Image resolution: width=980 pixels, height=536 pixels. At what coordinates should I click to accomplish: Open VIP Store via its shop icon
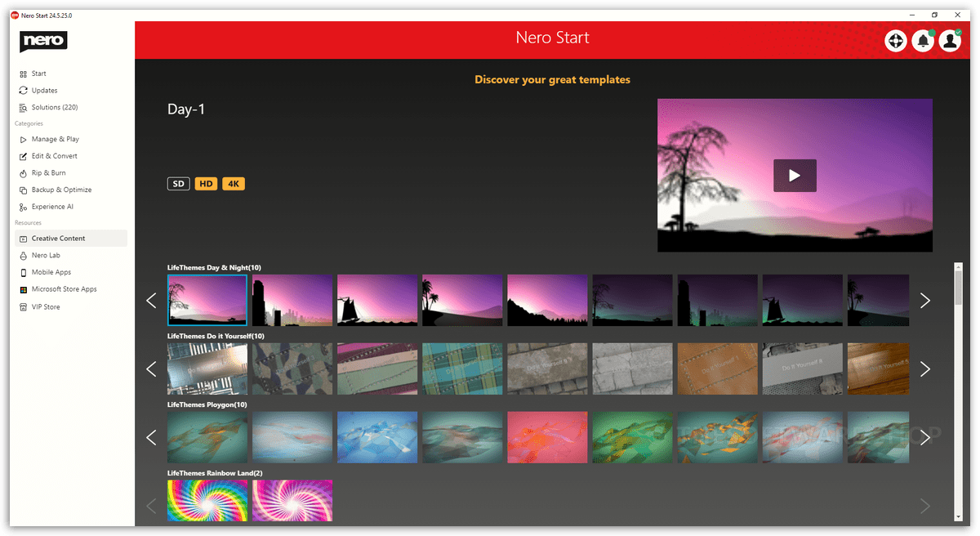click(x=24, y=307)
